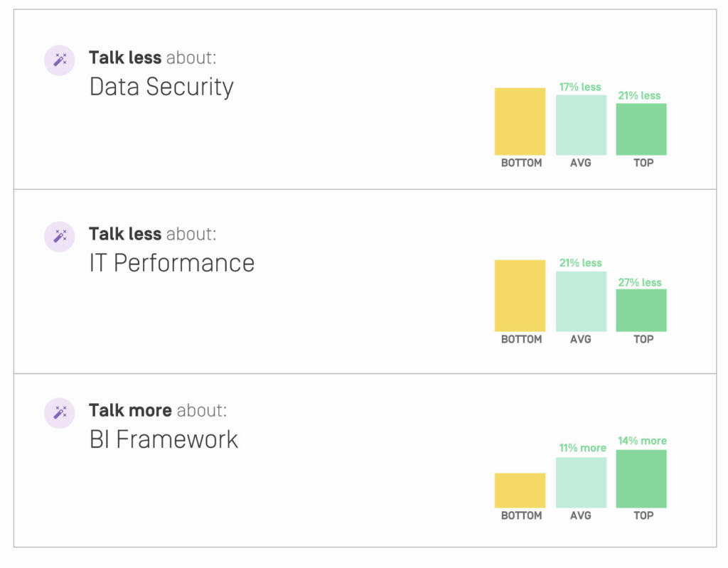Click the "14% more" label
This screenshot has height=568, width=728.
point(642,441)
